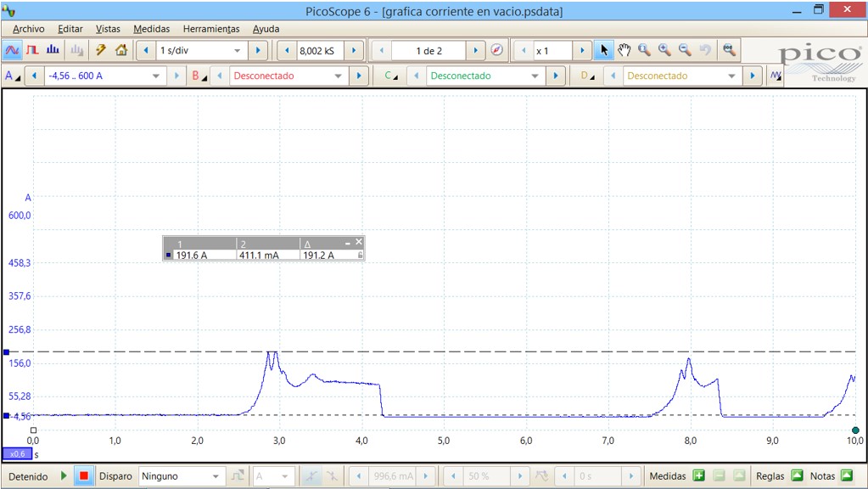Click the zoom out magnifier

click(x=686, y=50)
